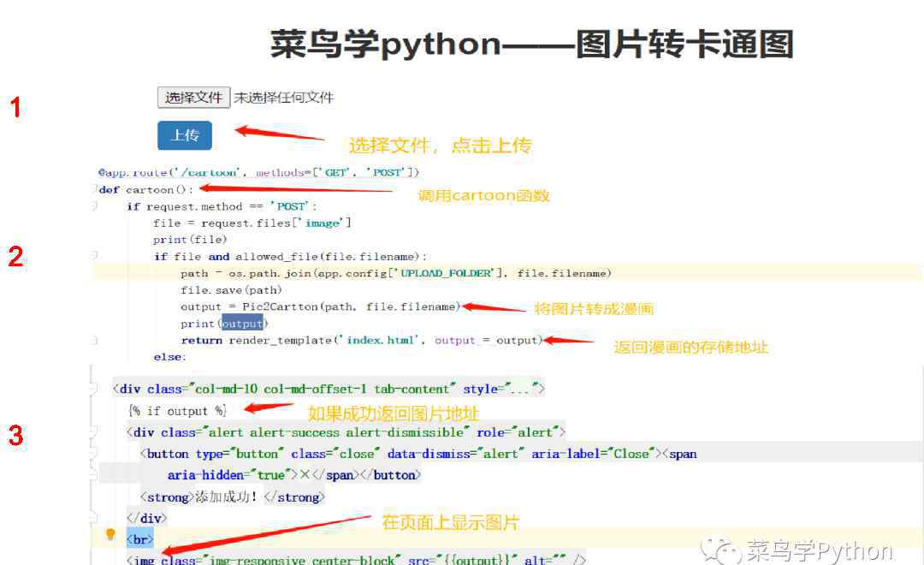Image resolution: width=924 pixels, height=565 pixels.
Task: Click the '<button type="button" class="close"' line
Action: pyautogui.click(x=418, y=454)
